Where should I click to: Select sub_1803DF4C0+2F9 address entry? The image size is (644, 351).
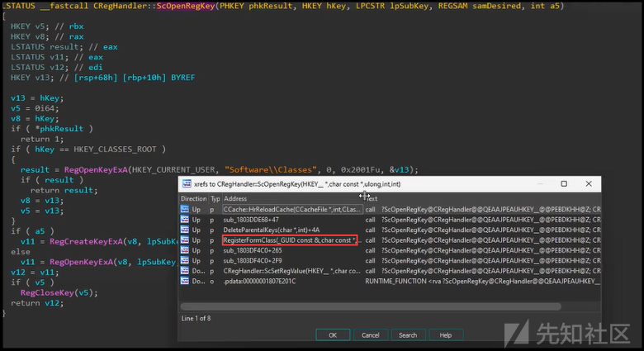(x=253, y=261)
